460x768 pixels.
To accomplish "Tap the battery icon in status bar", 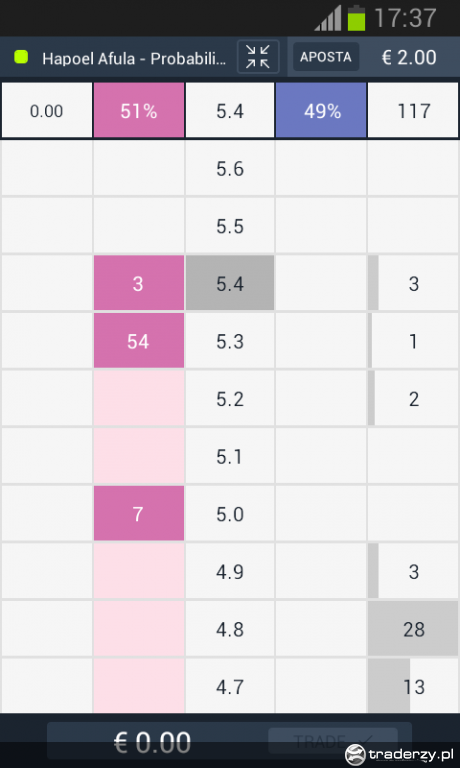I will [356, 18].
